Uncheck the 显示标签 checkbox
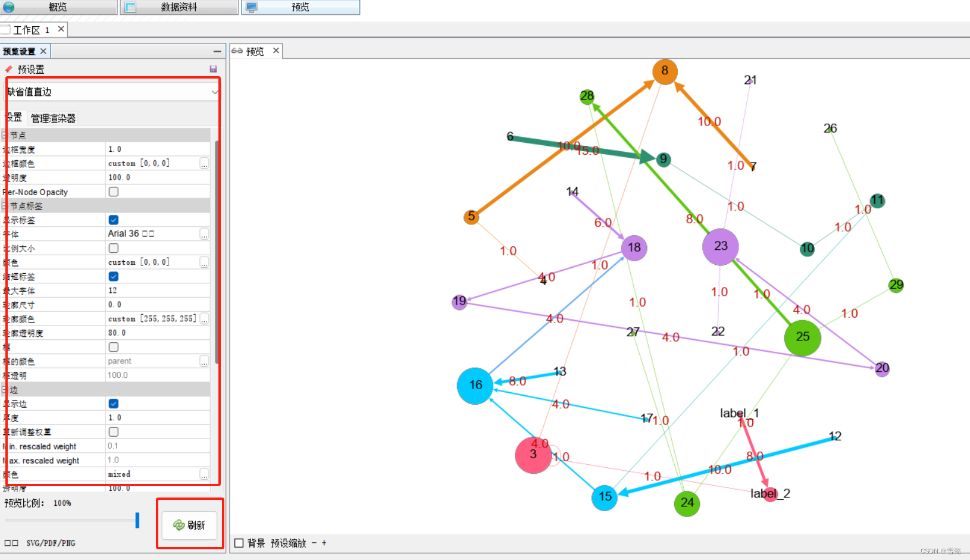 click(x=114, y=220)
